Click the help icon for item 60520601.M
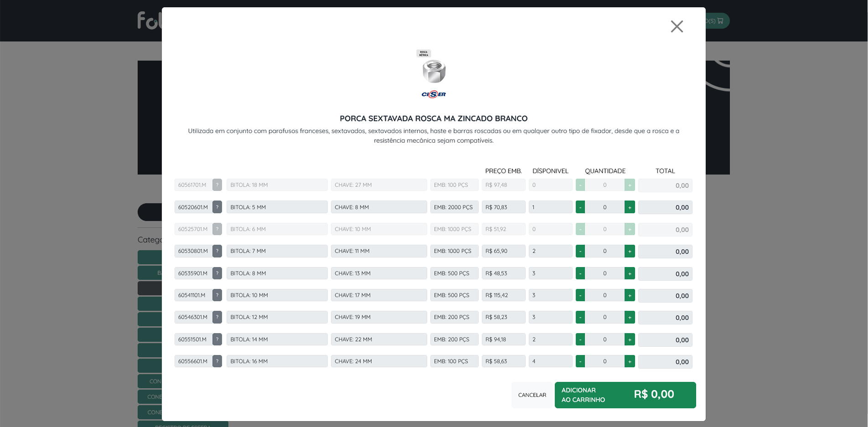The width and height of the screenshot is (868, 427). coord(217,207)
